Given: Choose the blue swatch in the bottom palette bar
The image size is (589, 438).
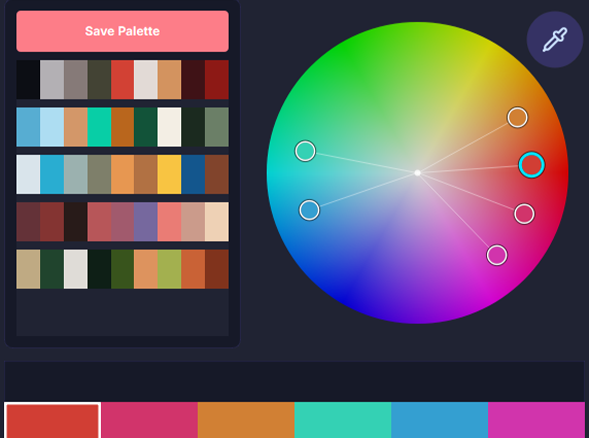Looking at the screenshot, I should pyautogui.click(x=439, y=420).
